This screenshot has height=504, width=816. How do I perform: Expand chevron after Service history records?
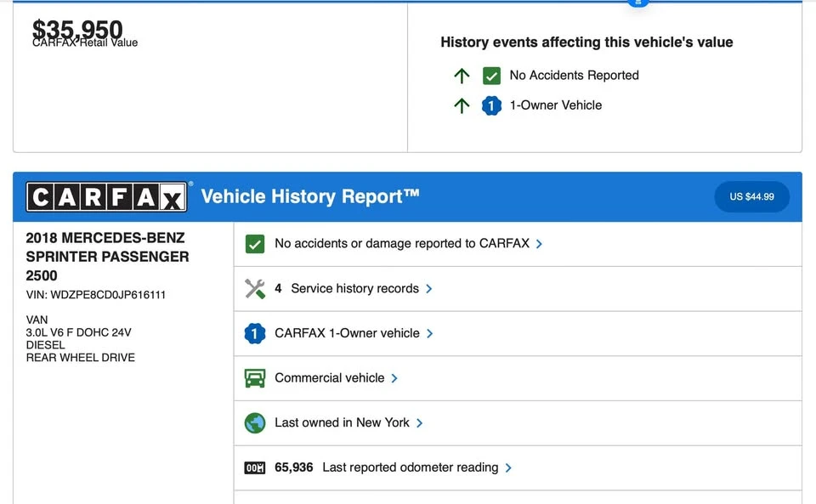[428, 289]
